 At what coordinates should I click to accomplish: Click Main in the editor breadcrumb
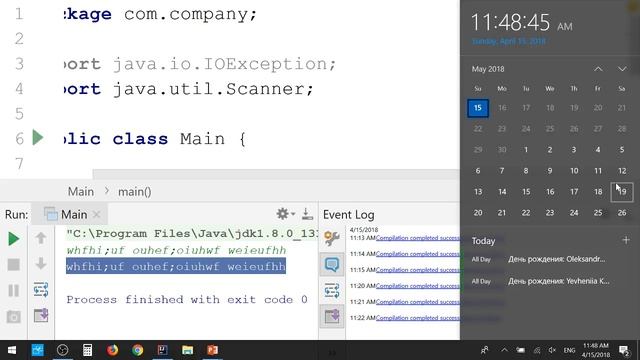tap(81, 191)
